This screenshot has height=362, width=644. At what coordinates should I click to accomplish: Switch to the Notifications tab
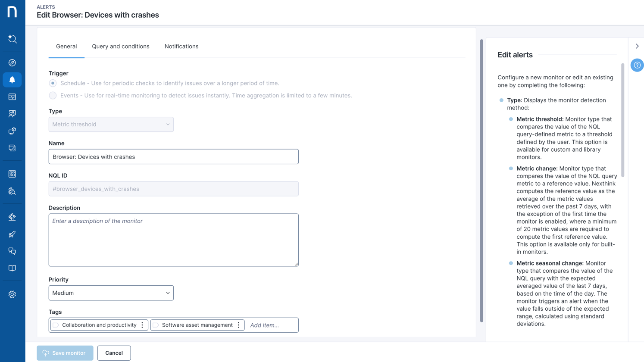tap(181, 47)
